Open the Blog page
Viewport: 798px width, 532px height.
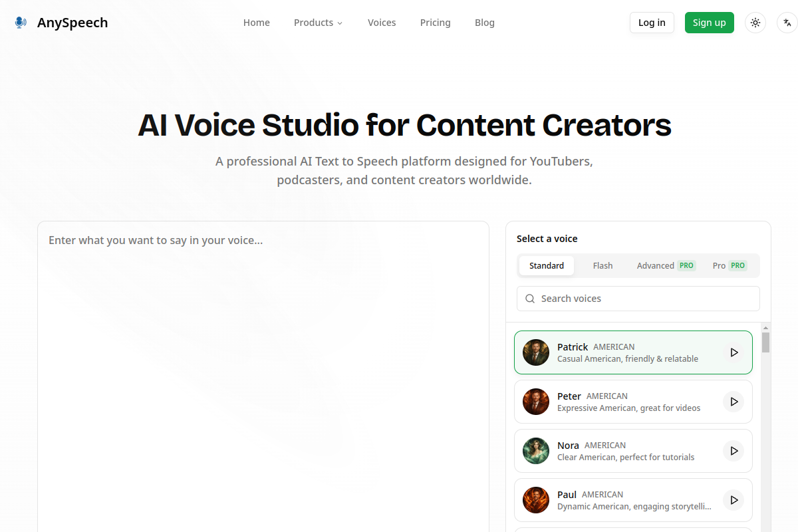485,23
